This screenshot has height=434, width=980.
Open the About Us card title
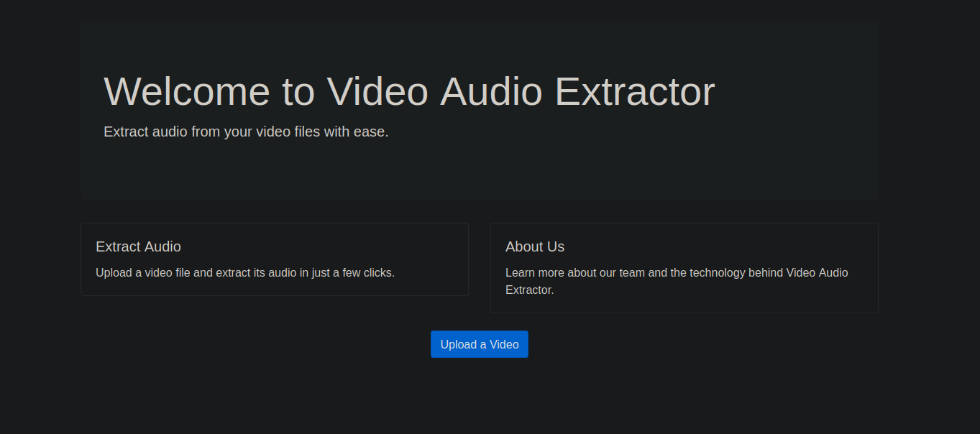coord(534,246)
